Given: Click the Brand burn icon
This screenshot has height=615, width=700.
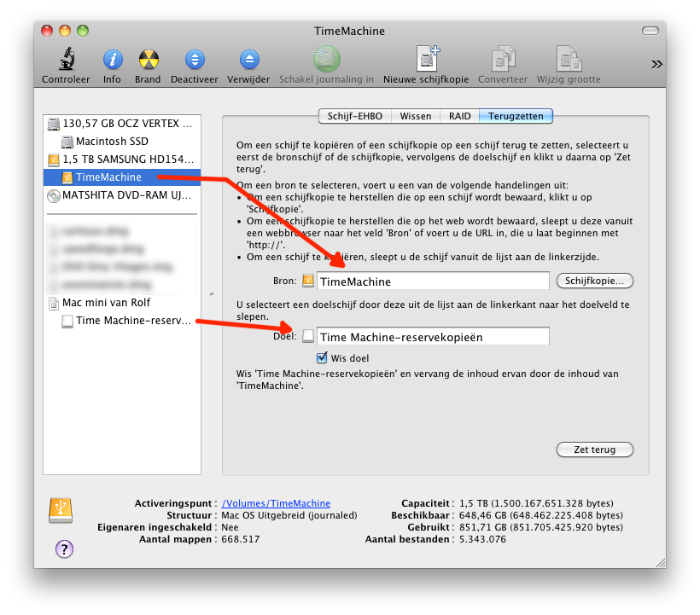Looking at the screenshot, I should tap(148, 60).
